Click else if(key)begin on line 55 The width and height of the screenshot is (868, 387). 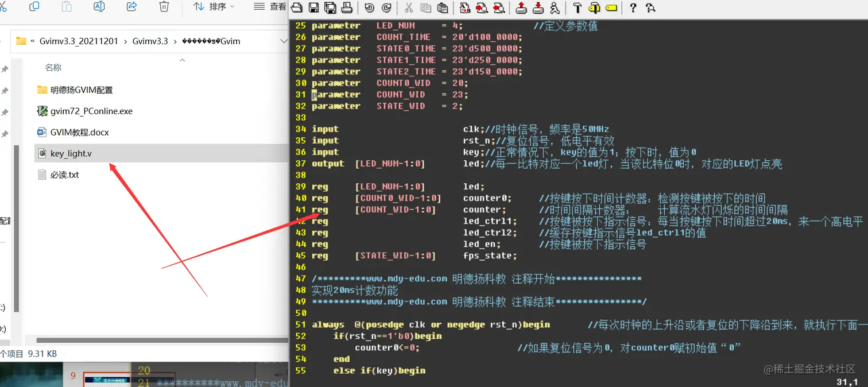379,370
